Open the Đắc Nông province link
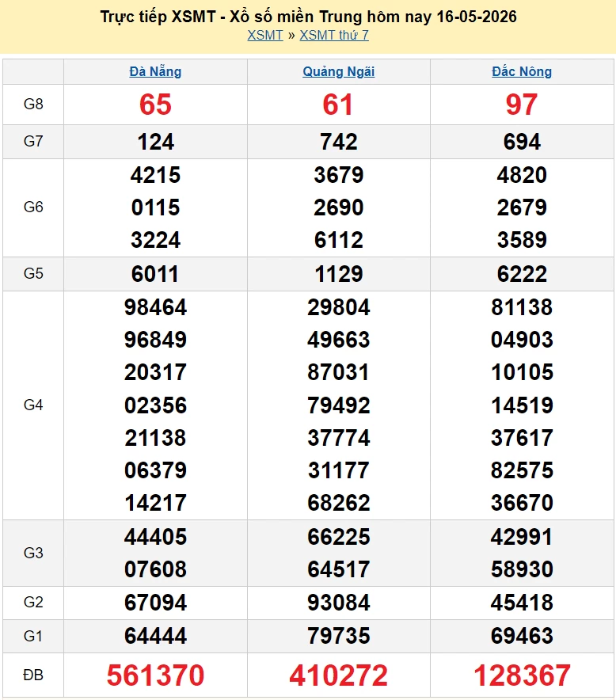The height and width of the screenshot is (700, 616). (522, 71)
